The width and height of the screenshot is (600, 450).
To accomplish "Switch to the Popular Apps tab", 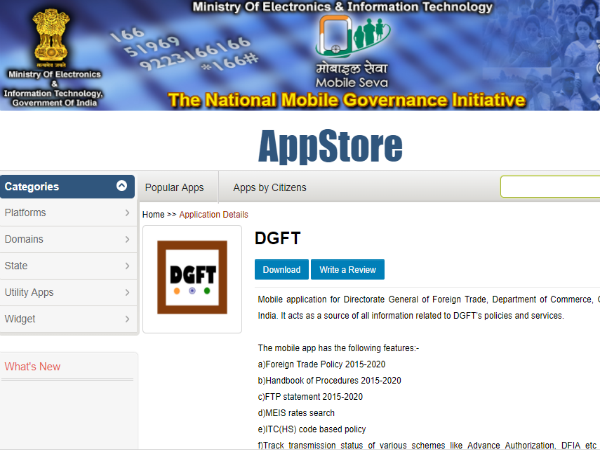I will click(174, 187).
